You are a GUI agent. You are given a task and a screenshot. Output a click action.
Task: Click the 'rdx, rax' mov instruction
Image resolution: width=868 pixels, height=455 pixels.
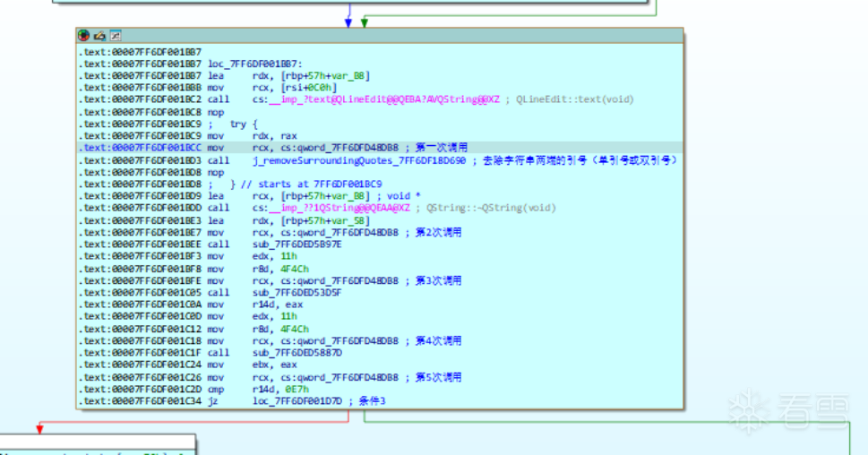(275, 135)
